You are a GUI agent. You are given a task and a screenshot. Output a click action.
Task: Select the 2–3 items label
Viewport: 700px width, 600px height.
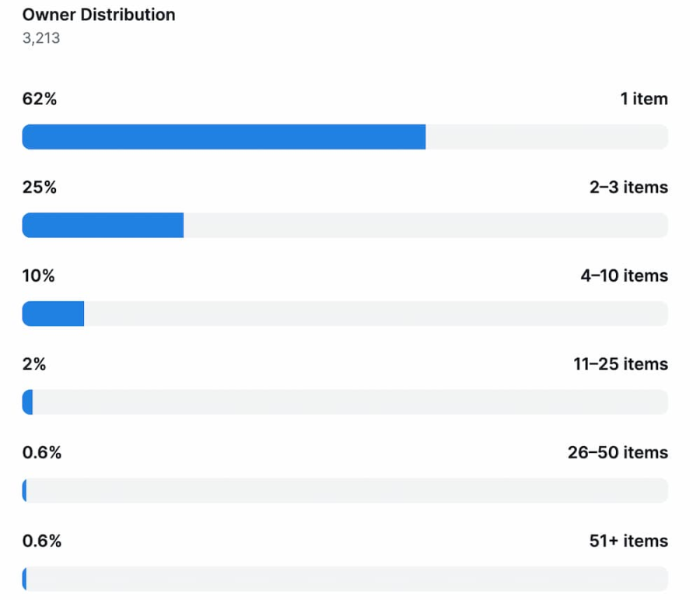coord(628,188)
